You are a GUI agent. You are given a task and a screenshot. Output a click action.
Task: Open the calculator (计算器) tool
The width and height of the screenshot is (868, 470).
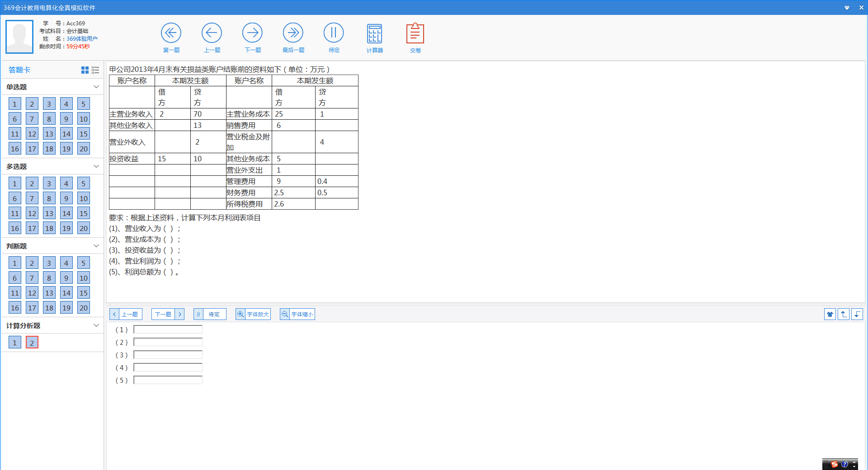click(x=374, y=34)
